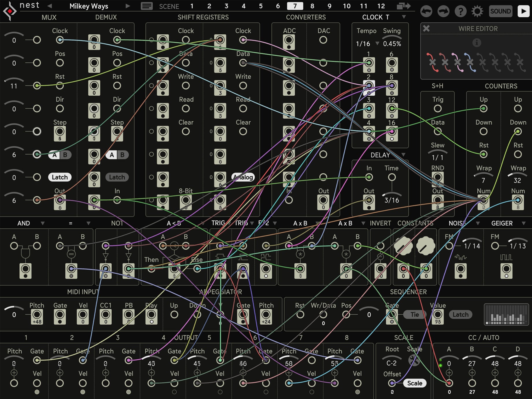Open settings via the gear icon
The image size is (532, 399).
tap(477, 11)
